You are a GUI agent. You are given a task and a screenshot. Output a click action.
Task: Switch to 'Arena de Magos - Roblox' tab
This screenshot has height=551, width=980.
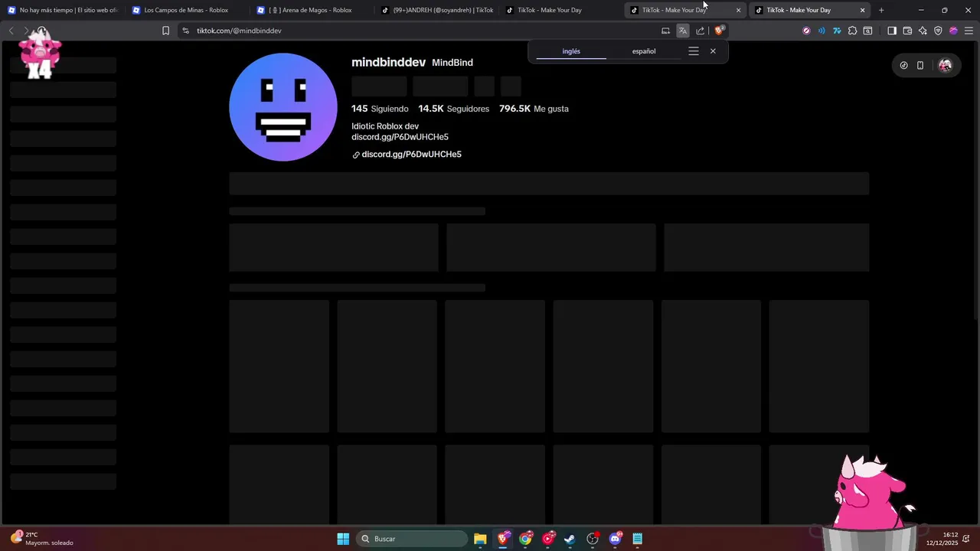312,10
